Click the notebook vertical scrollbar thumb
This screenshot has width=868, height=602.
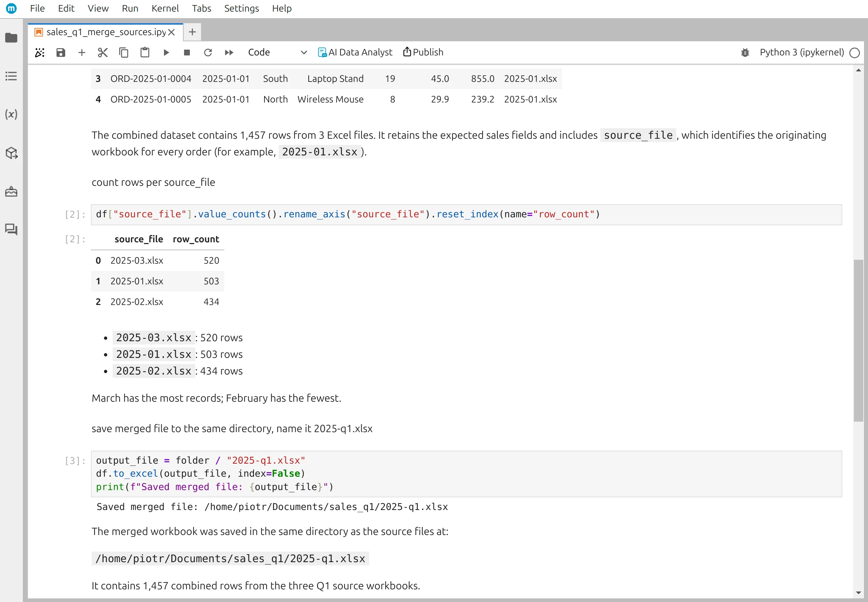[x=859, y=340]
